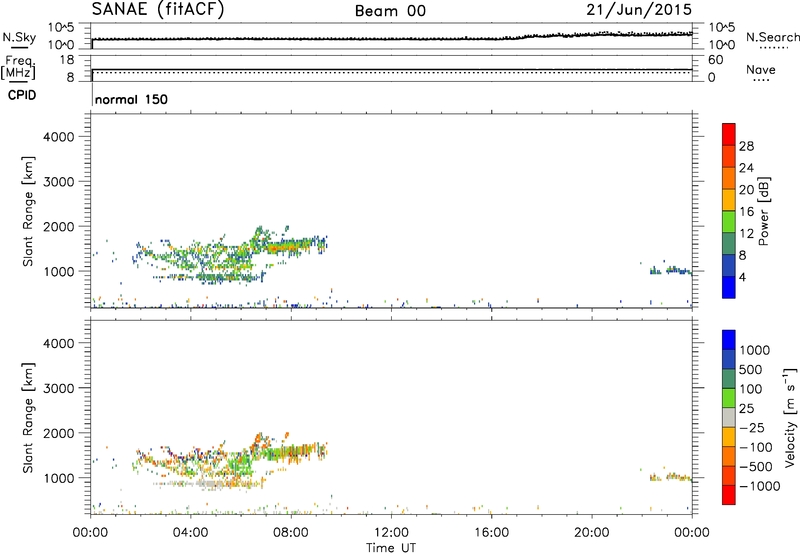This screenshot has height=554, width=800.
Task: Pick the orange 20–24 dB Power colorbar segment
Action: pyautogui.click(x=729, y=178)
